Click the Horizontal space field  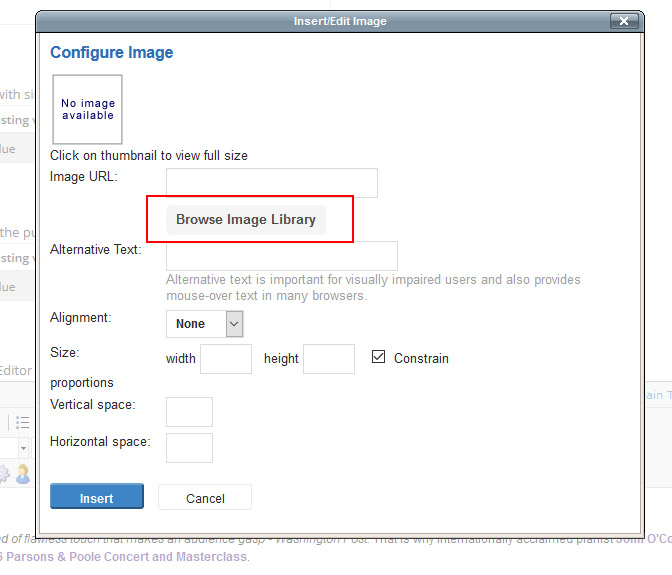click(x=189, y=447)
